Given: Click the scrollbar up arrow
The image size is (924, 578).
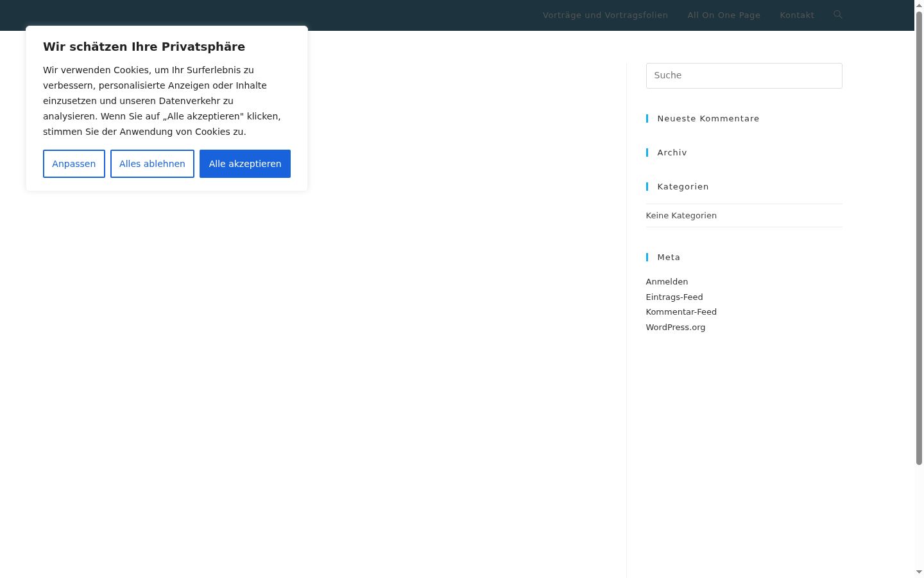Looking at the screenshot, I should point(919,4).
